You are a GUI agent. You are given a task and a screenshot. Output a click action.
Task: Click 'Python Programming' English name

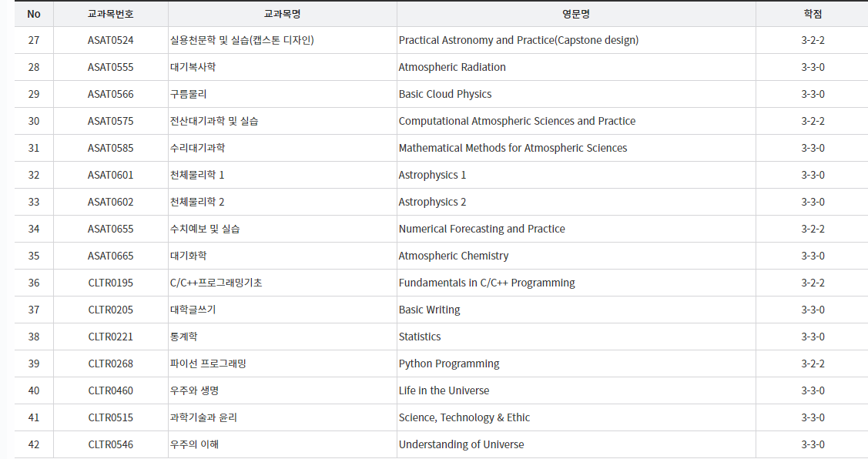[x=449, y=364]
